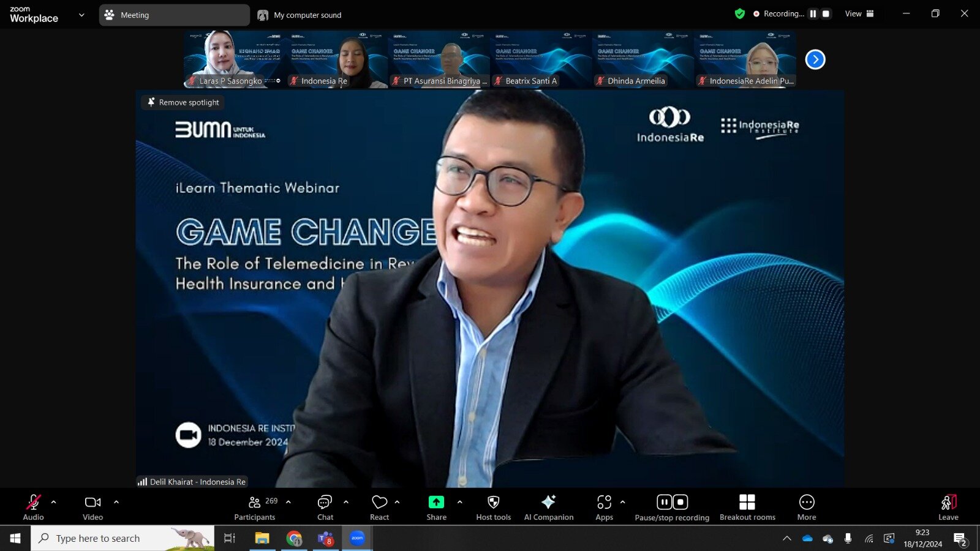The image size is (980, 551).
Task: Expand the participants options arrow
Action: pos(288,502)
